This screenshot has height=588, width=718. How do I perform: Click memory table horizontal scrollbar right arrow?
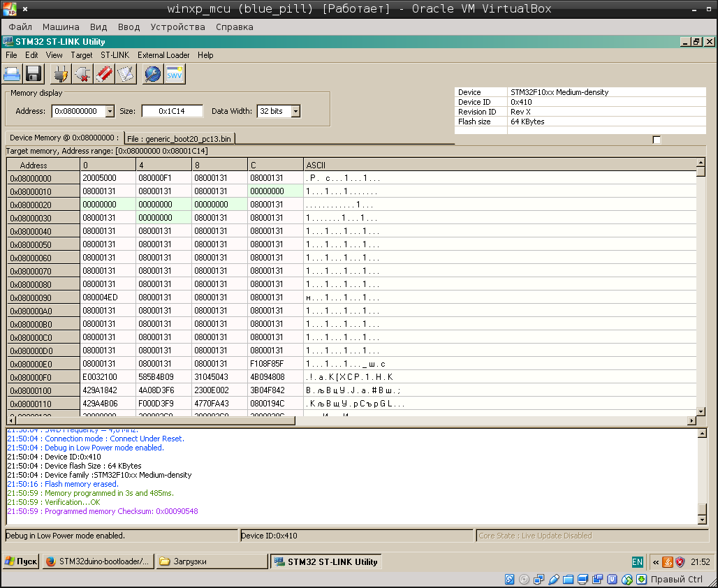coord(692,420)
